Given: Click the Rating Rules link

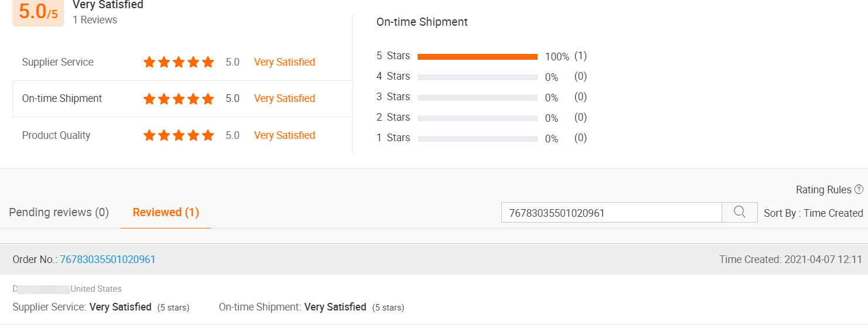Looking at the screenshot, I should tap(823, 190).
